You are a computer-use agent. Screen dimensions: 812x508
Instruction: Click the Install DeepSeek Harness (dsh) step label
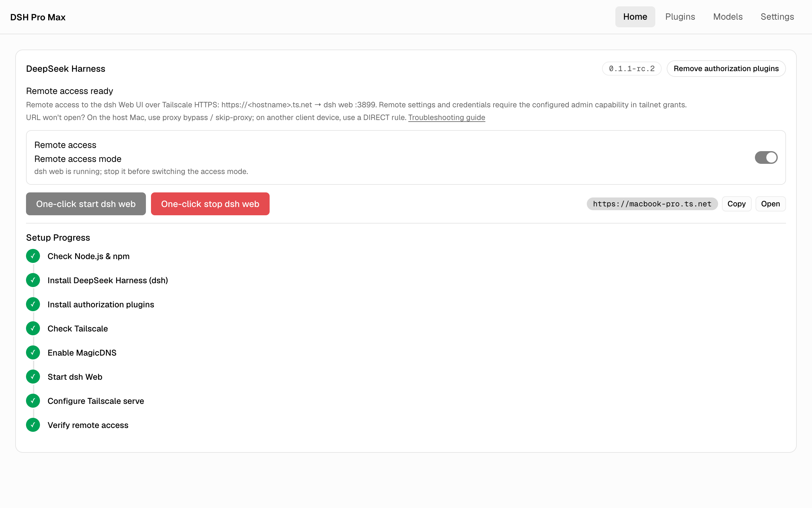pos(108,281)
